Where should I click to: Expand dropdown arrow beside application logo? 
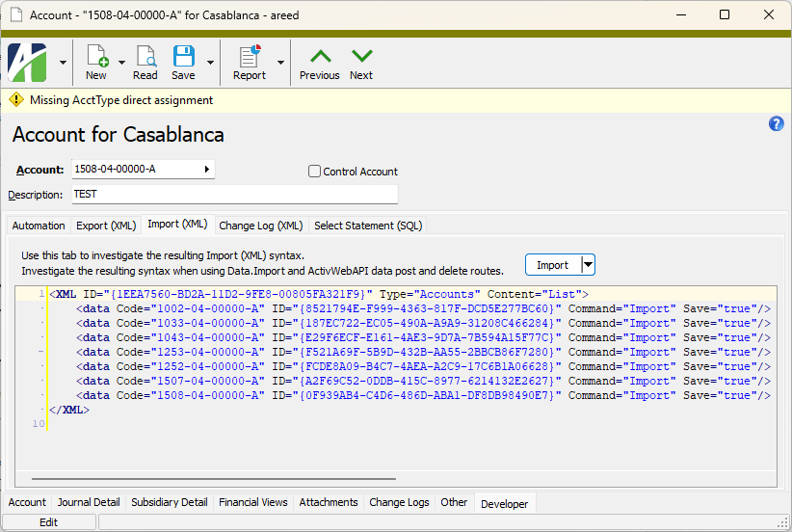tap(63, 63)
